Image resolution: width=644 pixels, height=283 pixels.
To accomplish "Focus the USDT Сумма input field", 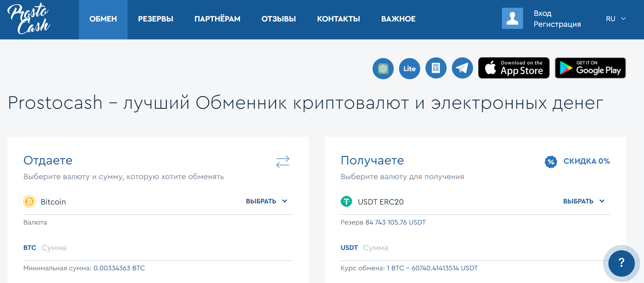I will [475, 248].
